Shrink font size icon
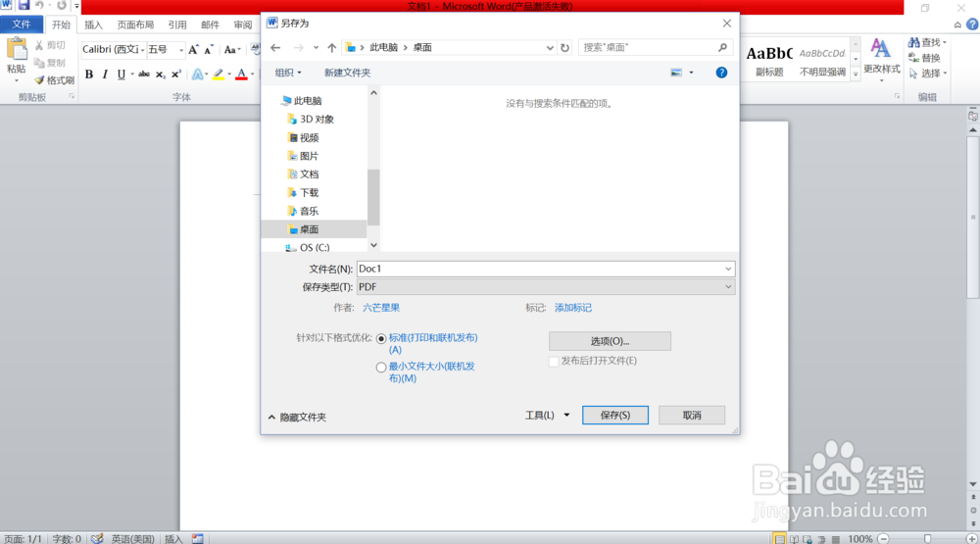Viewport: 980px width, 544px height. point(209,49)
